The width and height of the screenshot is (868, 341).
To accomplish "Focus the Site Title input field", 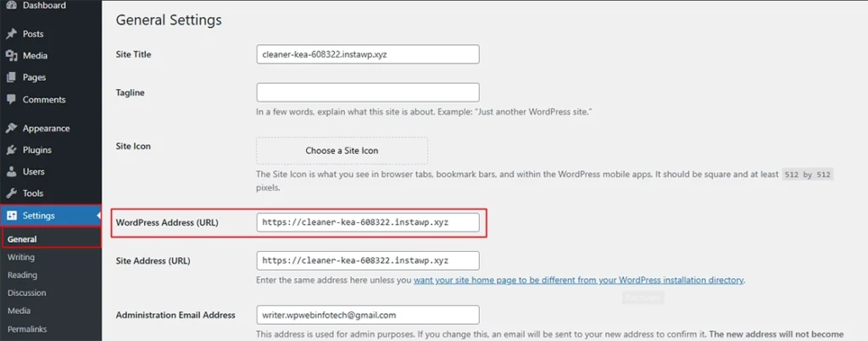I will (x=368, y=54).
